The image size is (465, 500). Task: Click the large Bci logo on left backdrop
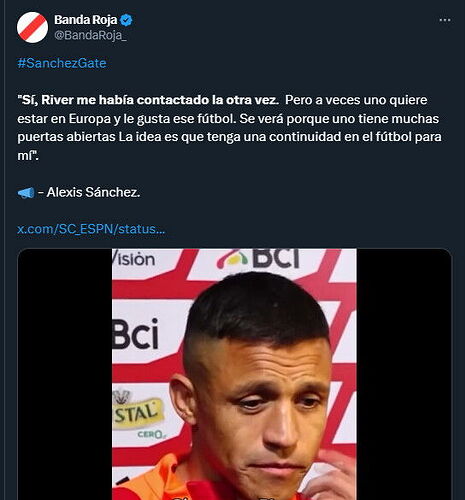tap(135, 334)
